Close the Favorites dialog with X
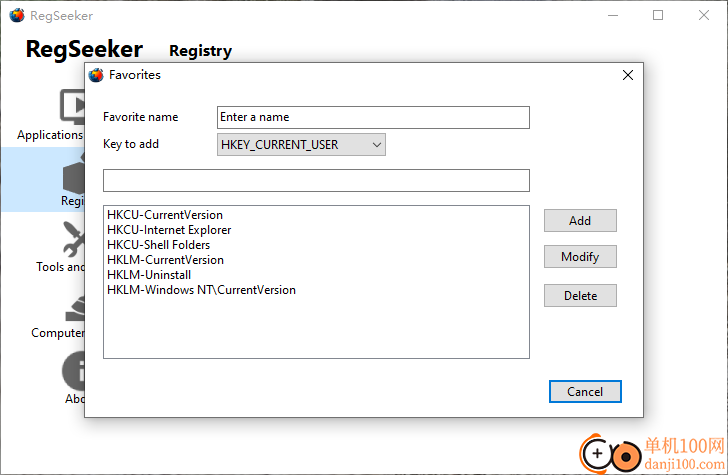This screenshot has height=475, width=728. tap(628, 75)
